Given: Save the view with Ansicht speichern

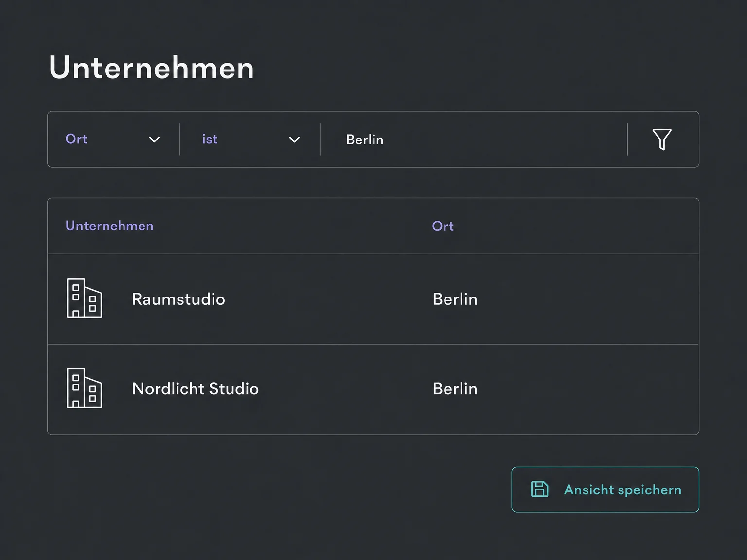Looking at the screenshot, I should pos(605,490).
